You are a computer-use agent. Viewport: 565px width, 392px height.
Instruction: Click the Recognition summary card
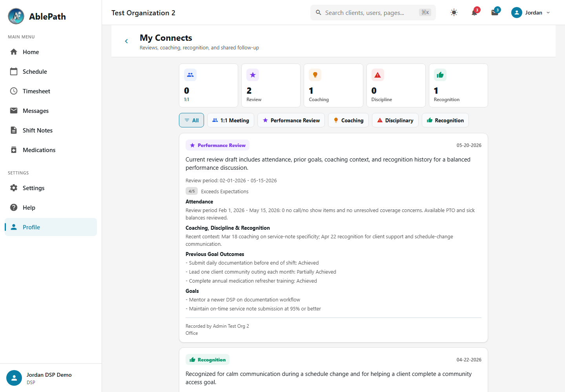[x=458, y=85]
